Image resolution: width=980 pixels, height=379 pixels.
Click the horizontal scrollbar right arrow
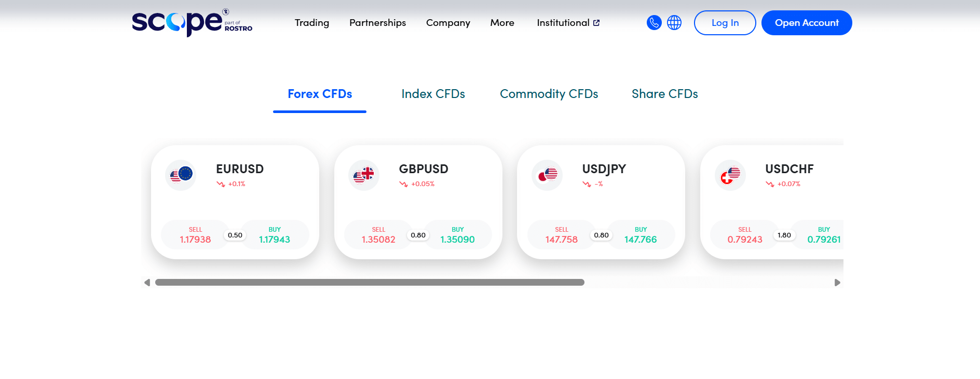(x=837, y=283)
